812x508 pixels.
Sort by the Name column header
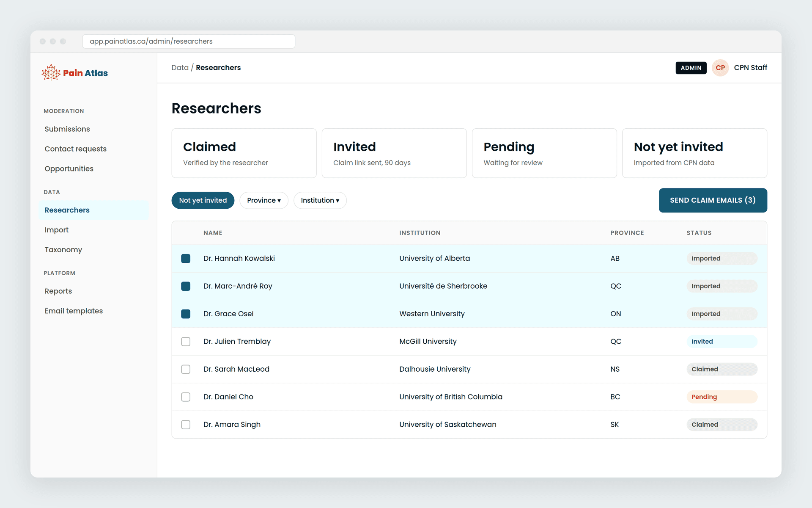point(213,233)
